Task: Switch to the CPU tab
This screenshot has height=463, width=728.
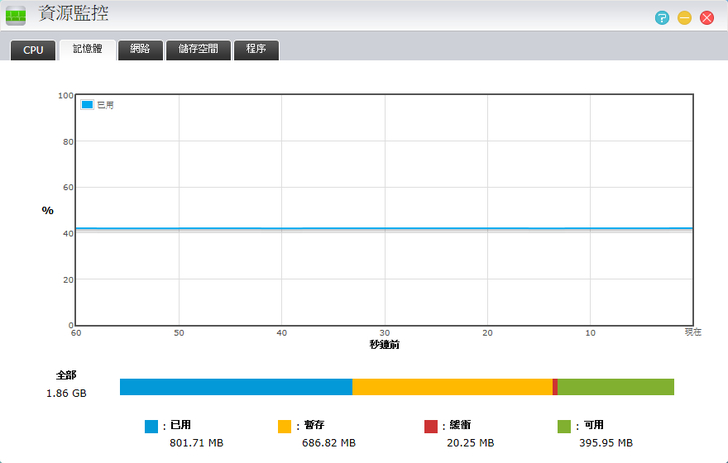Action: click(x=33, y=50)
